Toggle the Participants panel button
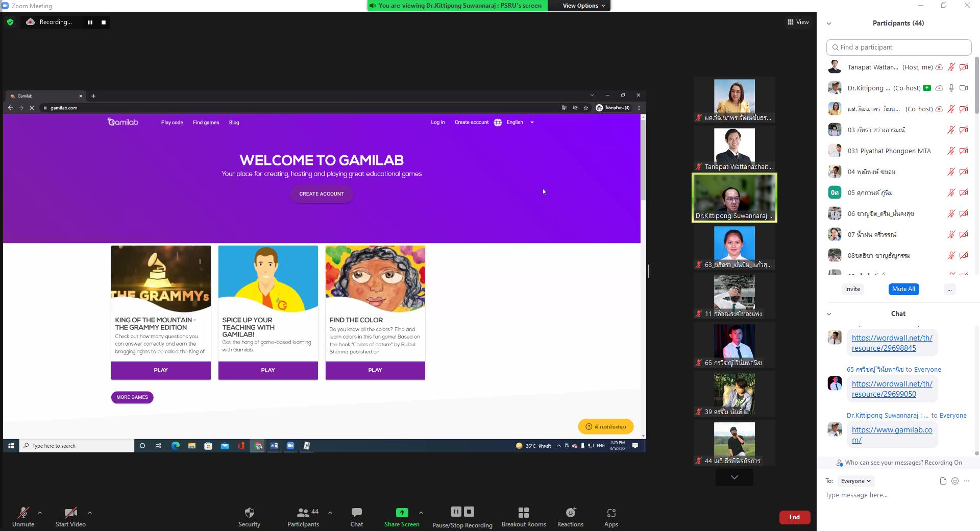980x531 pixels. coord(303,517)
